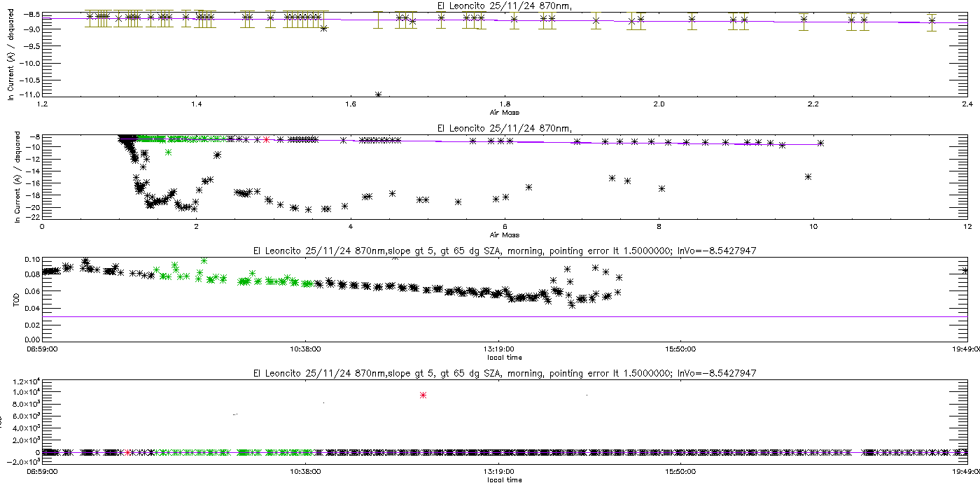Click the red asterisk in second plot
Viewport: 980px width, 490px height.
coord(267,139)
